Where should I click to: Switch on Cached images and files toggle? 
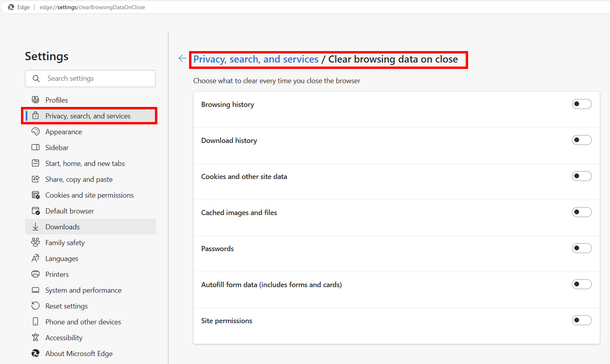[581, 212]
